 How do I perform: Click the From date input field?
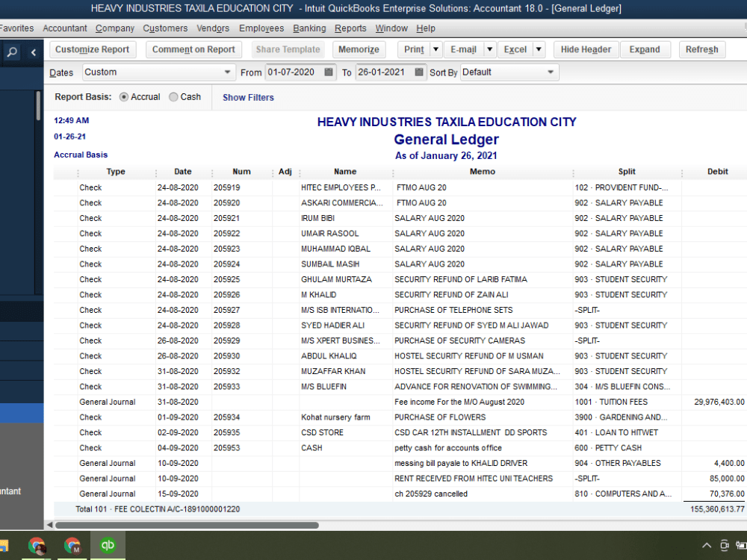tap(294, 72)
